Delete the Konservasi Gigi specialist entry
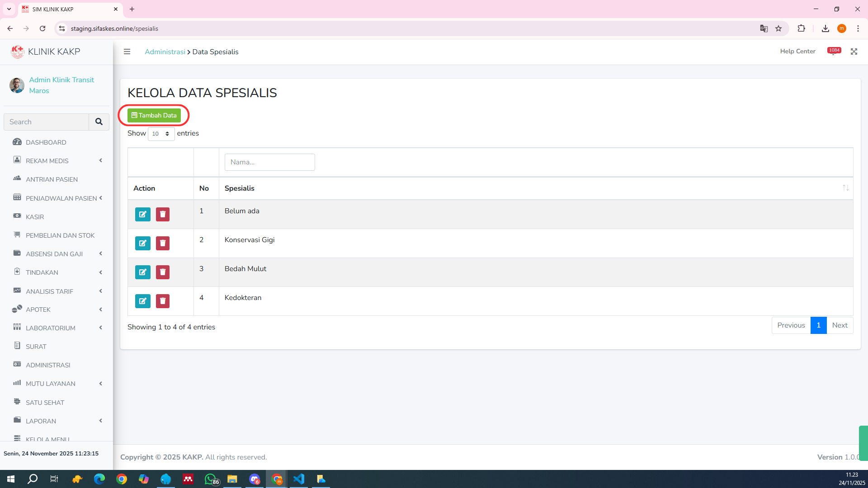The height and width of the screenshot is (488, 868). (x=162, y=243)
